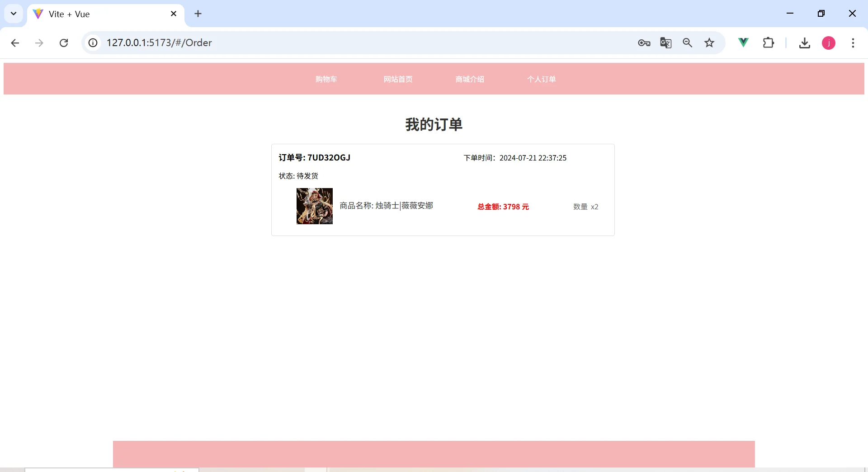
Task: Open the Chrome profile avatar
Action: coord(829,43)
